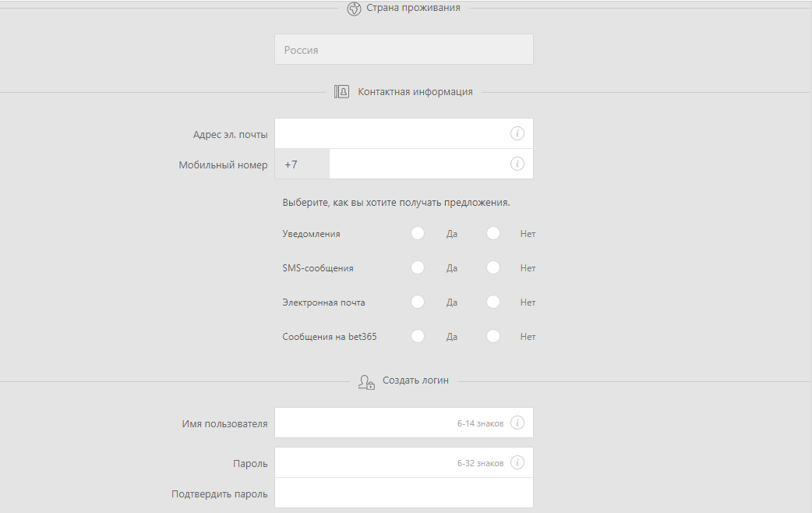Click the Сообщения на bet365 row label

(x=330, y=337)
